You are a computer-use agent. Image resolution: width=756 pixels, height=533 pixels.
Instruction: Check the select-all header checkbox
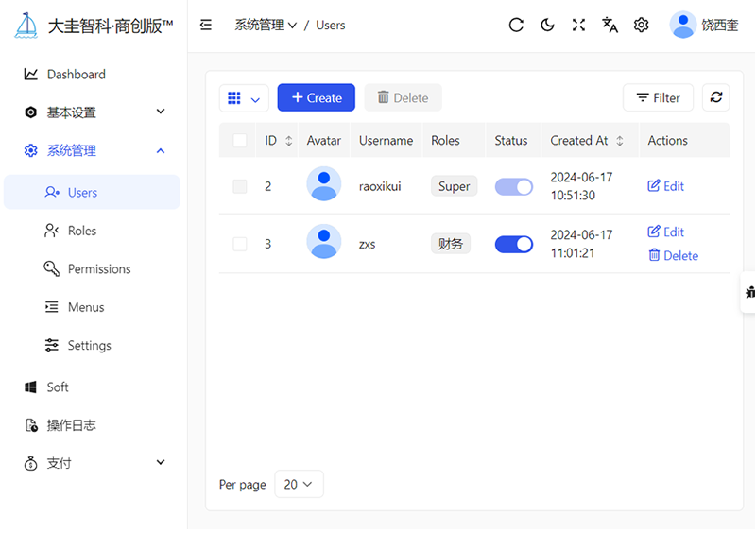240,141
